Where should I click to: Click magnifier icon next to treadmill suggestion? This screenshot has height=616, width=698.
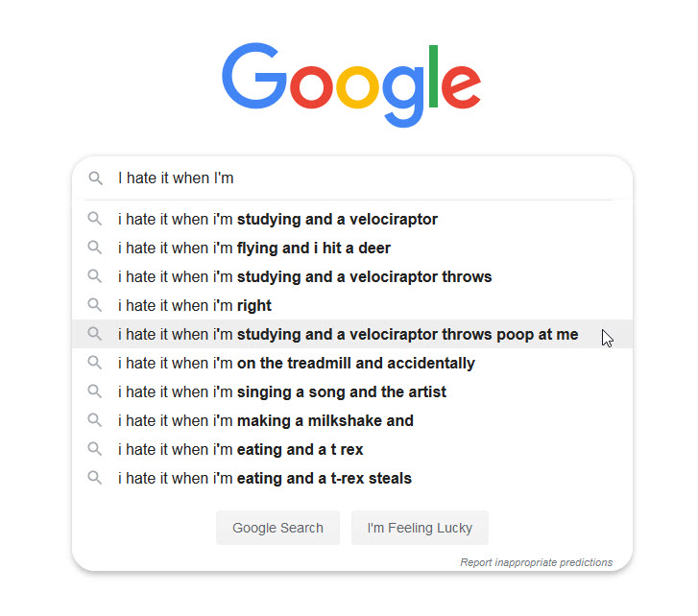[x=95, y=363]
